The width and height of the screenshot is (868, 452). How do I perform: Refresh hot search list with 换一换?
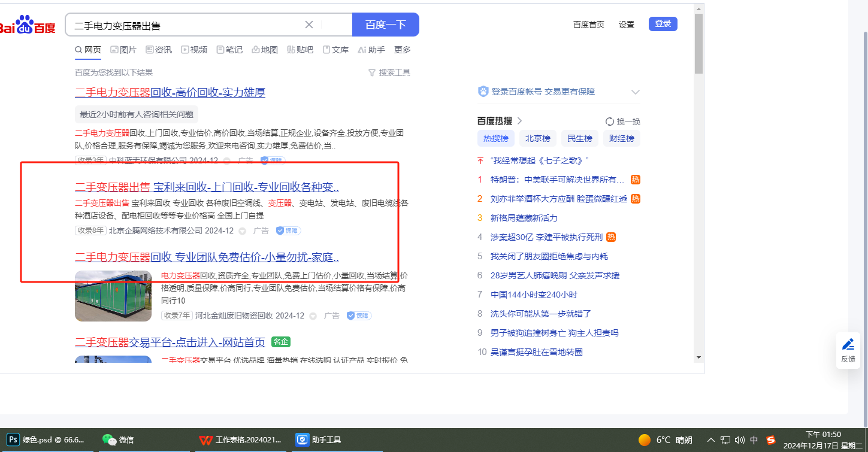[623, 122]
